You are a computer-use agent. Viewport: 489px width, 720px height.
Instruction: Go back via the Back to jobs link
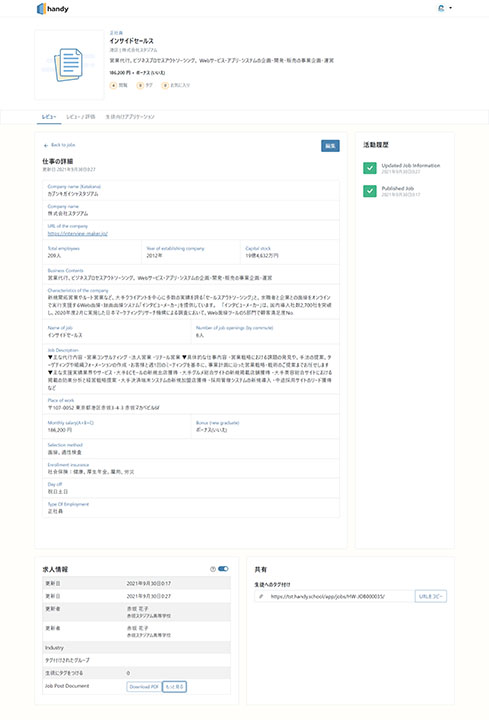[63, 145]
